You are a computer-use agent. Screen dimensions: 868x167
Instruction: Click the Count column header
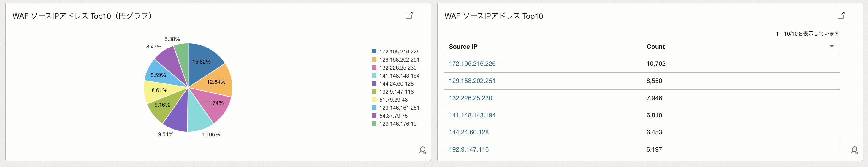[655, 47]
